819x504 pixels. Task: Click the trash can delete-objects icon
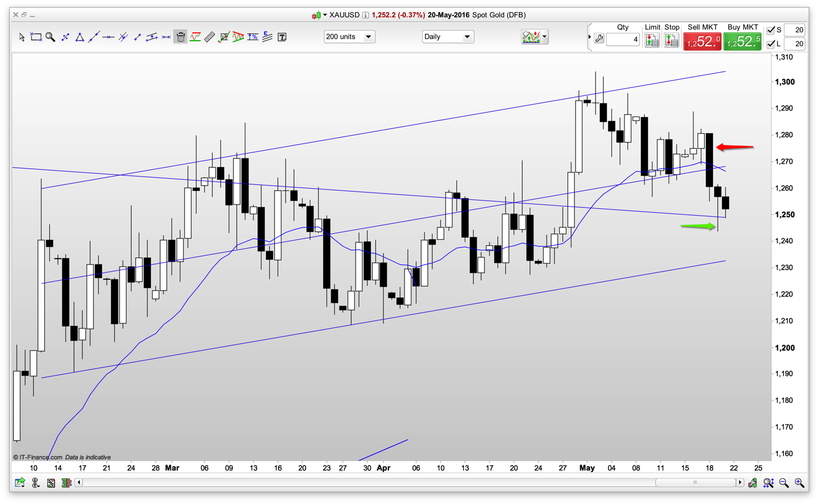(x=181, y=37)
